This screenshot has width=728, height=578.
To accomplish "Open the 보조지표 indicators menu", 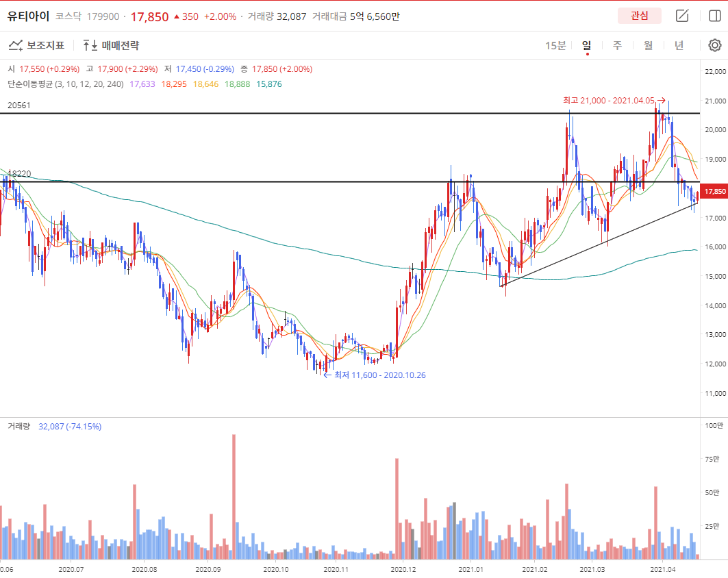I will click(x=36, y=45).
